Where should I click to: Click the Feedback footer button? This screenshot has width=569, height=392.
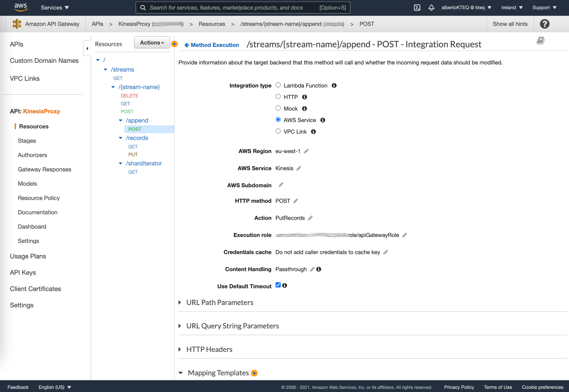click(x=18, y=387)
